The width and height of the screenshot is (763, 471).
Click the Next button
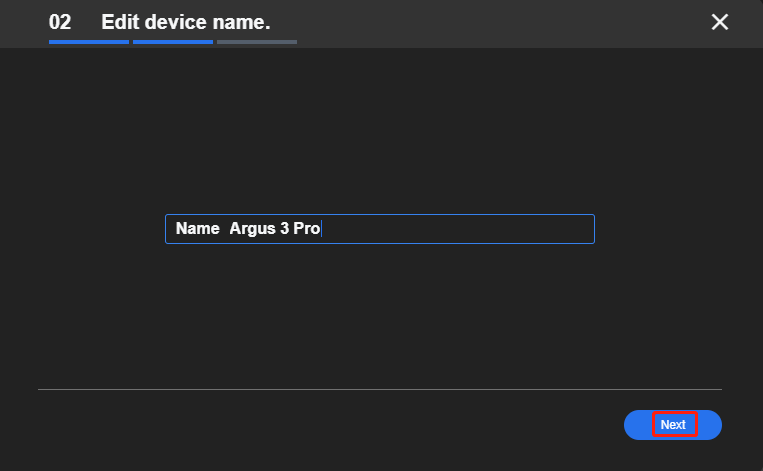coord(672,425)
